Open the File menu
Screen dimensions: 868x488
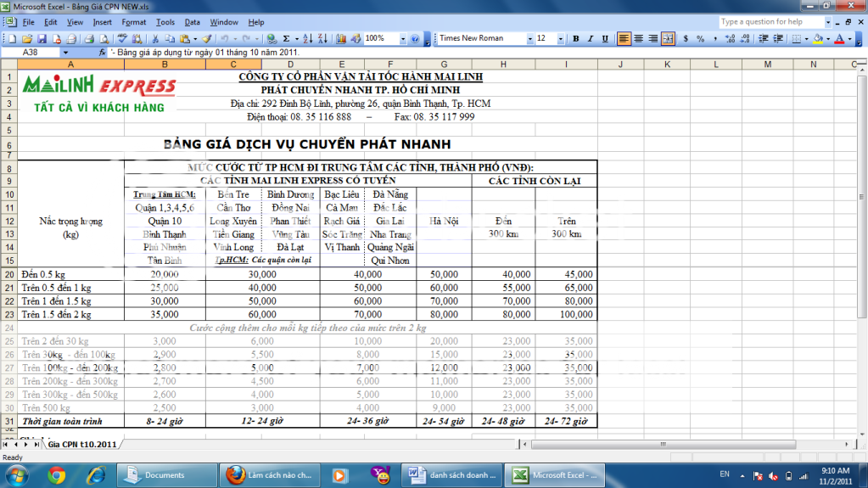pos(28,22)
